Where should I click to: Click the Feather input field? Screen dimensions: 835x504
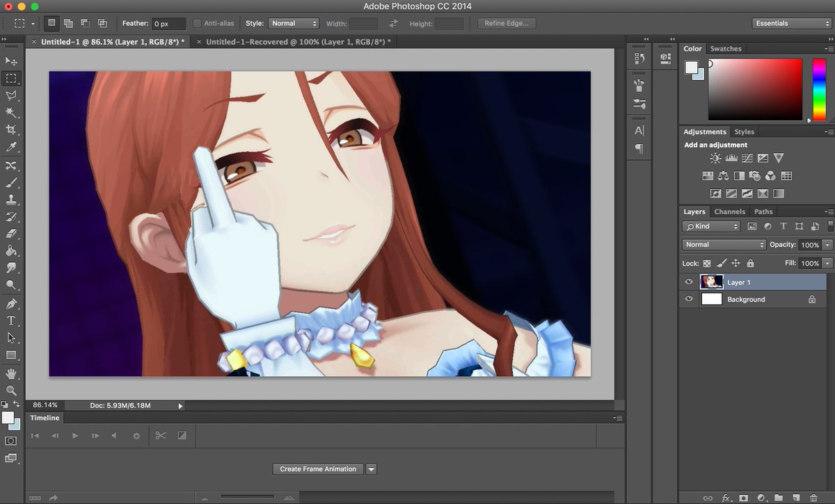point(168,24)
